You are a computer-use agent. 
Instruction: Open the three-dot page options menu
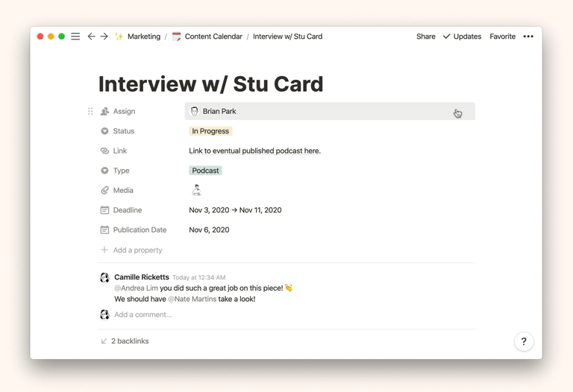528,37
